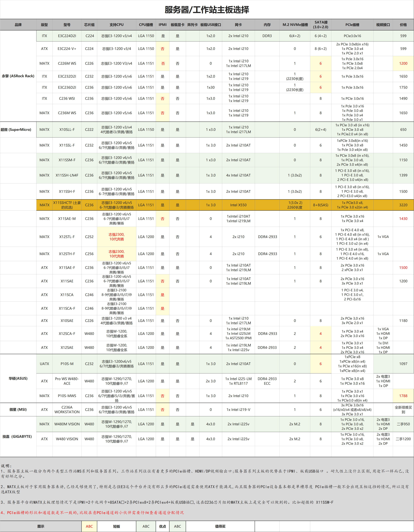
Task: Select the 值得买 legend cell
Action: [x=220, y=526]
